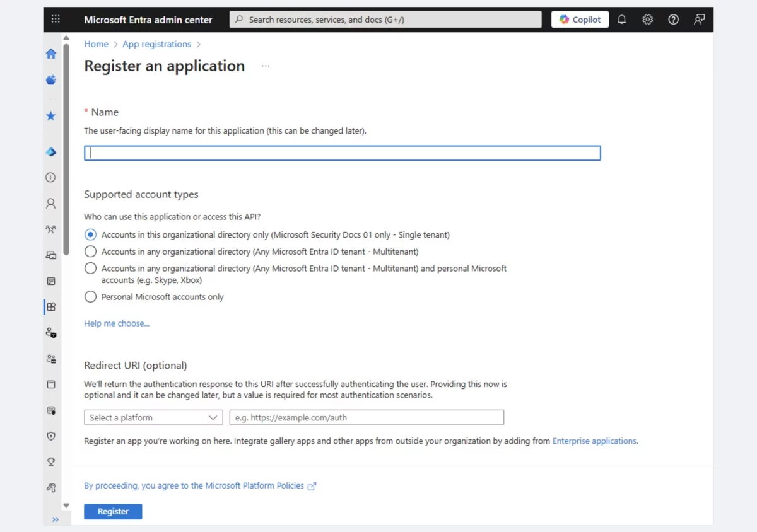Select single tenant accounts option
Viewport: 757px width, 532px height.
[90, 234]
